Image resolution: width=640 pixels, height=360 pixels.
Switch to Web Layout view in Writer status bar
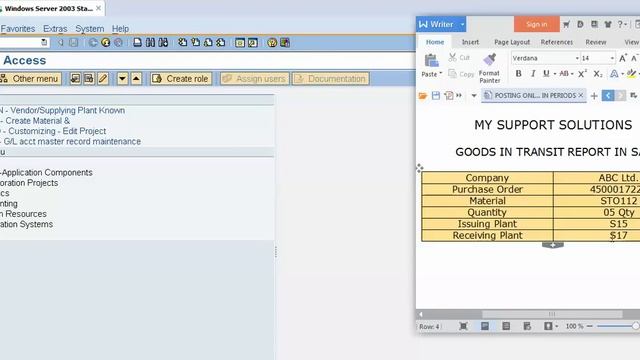point(527,326)
